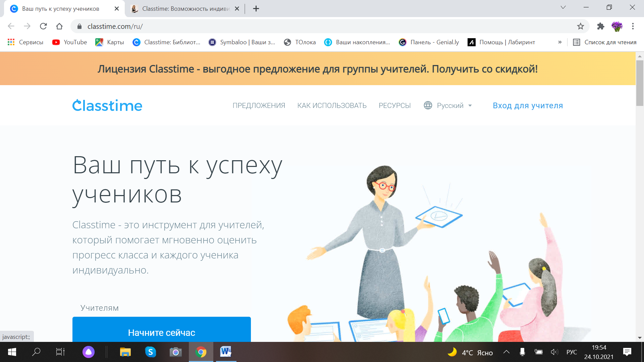This screenshot has height=362, width=644.
Task: View site info via the lock icon
Action: (79, 26)
